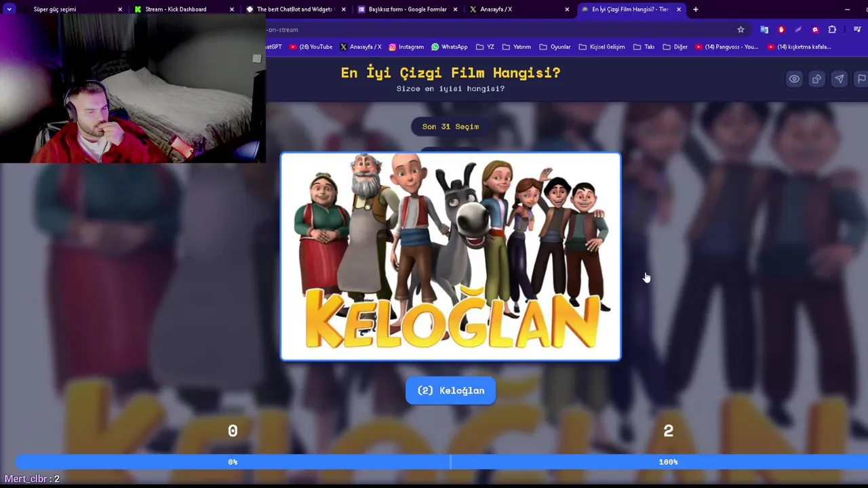The height and width of the screenshot is (488, 868).
Task: Open the Google Translate extension icon
Action: click(x=764, y=29)
